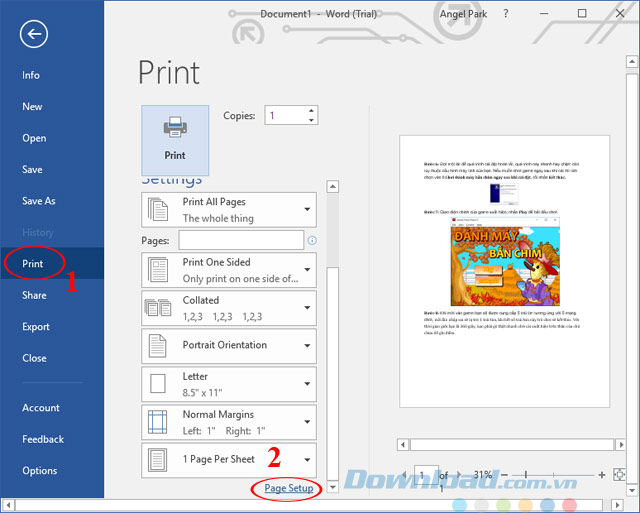Zoom in with the plus icon
640x513 pixels.
(602, 475)
